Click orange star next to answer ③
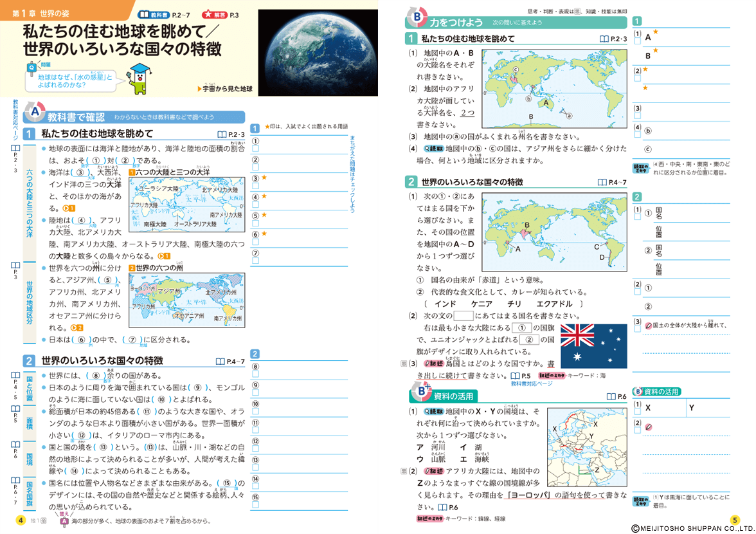 pyautogui.click(x=264, y=178)
